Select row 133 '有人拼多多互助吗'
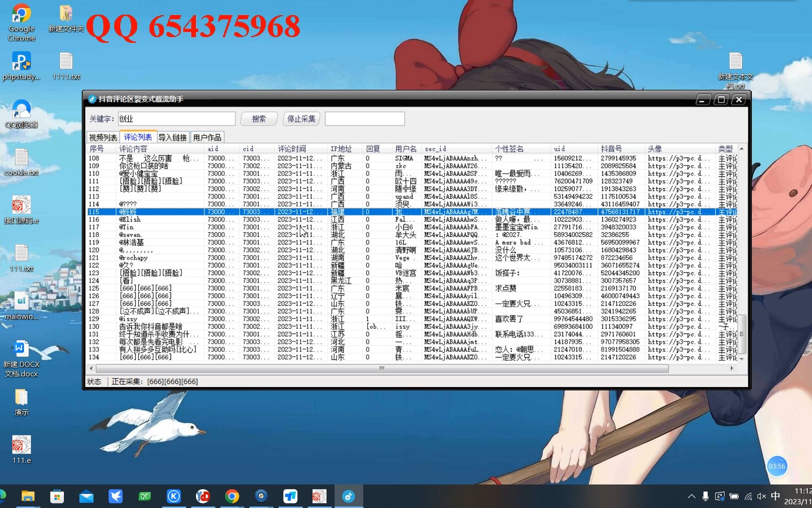Image resolution: width=812 pixels, height=508 pixels. (412, 349)
